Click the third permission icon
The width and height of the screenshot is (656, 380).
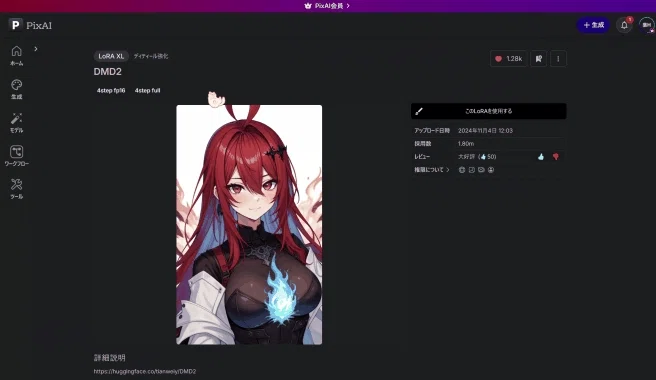coord(481,170)
